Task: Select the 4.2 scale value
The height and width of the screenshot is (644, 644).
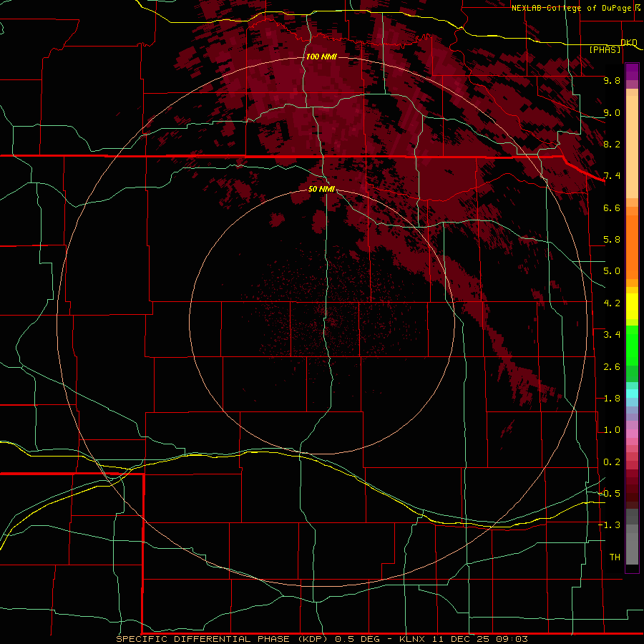Action: pyautogui.click(x=612, y=303)
